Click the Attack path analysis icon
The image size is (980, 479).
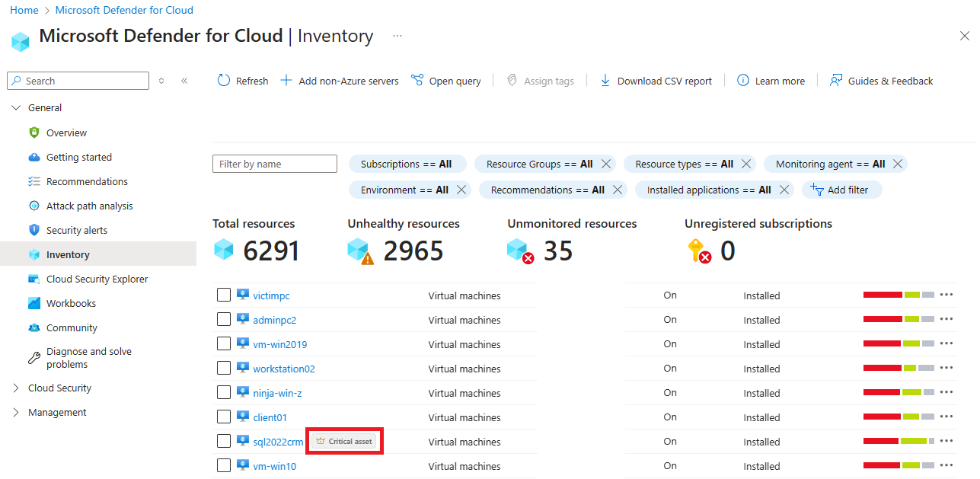pos(34,206)
